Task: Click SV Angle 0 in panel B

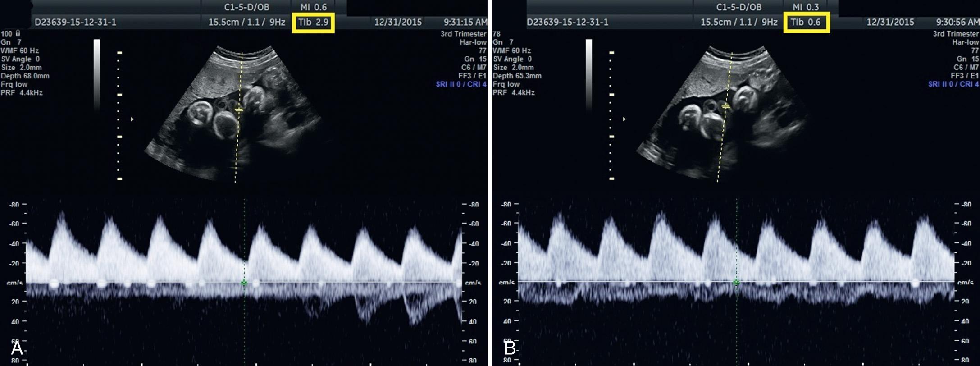Action: [513, 59]
